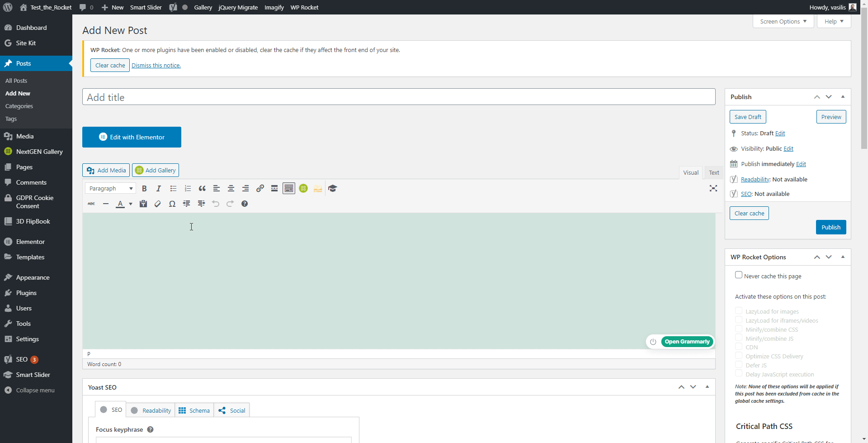The width and height of the screenshot is (868, 443).
Task: Switch to the Visual editor tab
Action: 691,173
